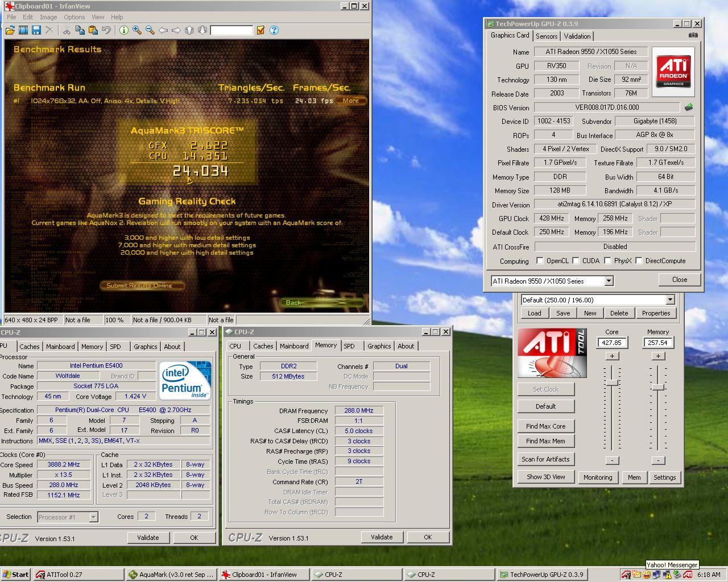This screenshot has height=582, width=728.
Task: Increase Core clock with the plus button
Action: point(612,356)
